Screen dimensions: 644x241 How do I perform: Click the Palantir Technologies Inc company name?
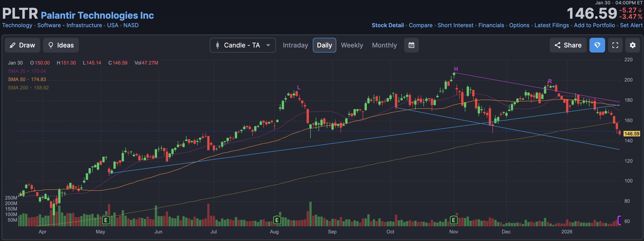pyautogui.click(x=97, y=15)
